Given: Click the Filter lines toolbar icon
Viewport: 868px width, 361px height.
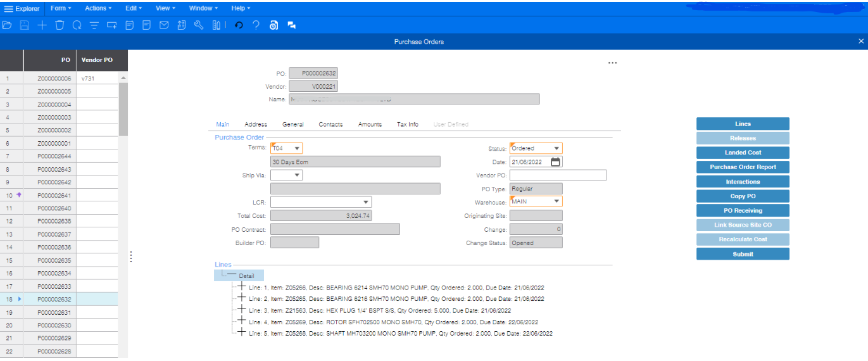Looking at the screenshot, I should [94, 25].
